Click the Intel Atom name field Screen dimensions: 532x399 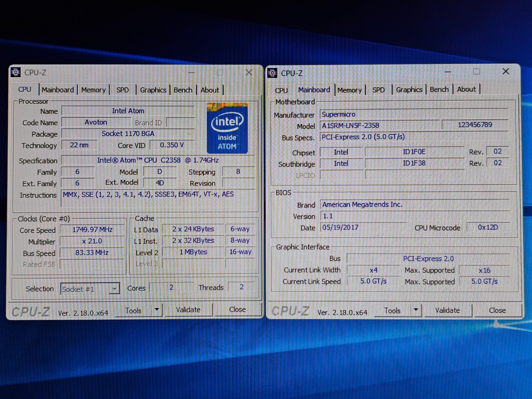[128, 111]
